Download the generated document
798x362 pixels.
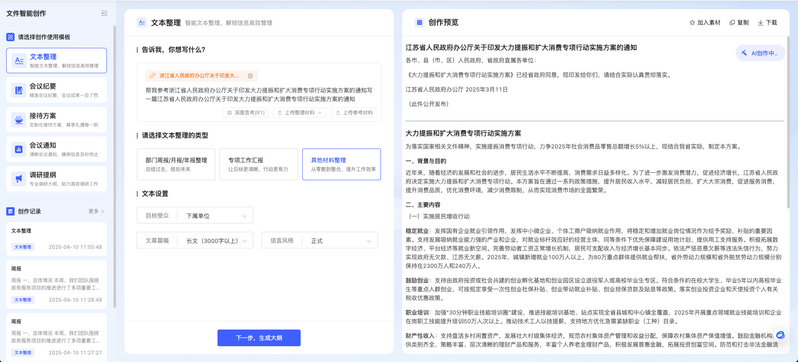pos(767,23)
